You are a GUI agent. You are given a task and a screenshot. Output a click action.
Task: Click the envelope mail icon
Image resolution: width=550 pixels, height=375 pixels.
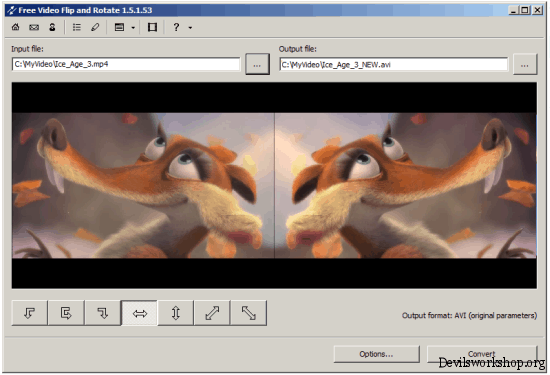[x=34, y=27]
